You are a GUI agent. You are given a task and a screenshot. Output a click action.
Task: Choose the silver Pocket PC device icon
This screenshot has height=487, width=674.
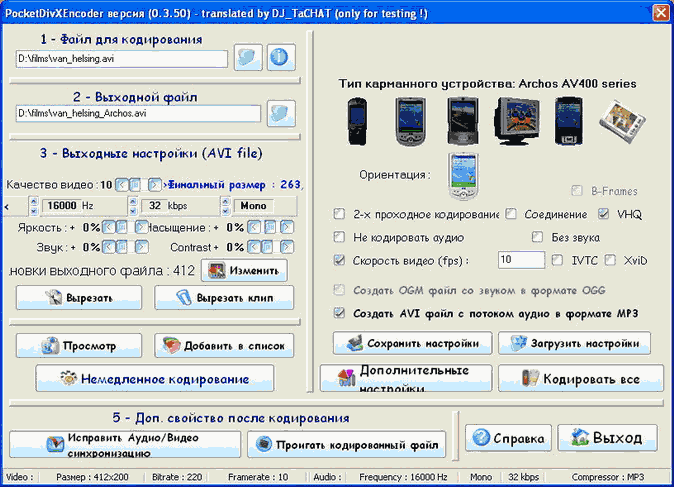tap(411, 121)
